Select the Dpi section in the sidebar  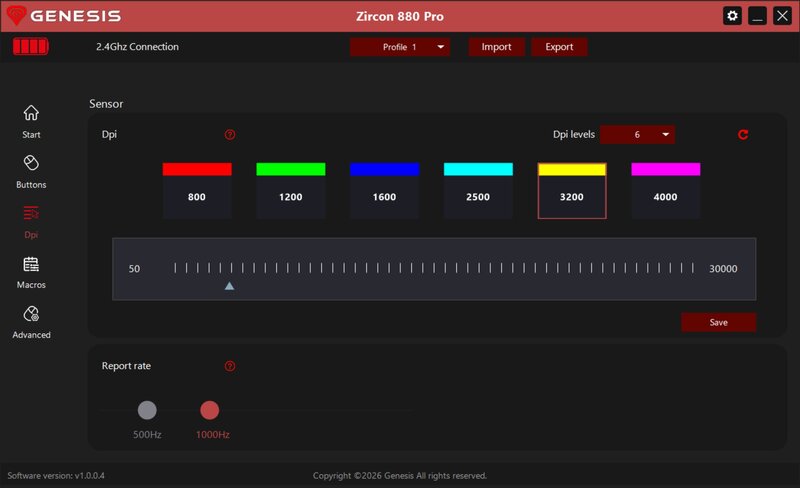pyautogui.click(x=31, y=222)
